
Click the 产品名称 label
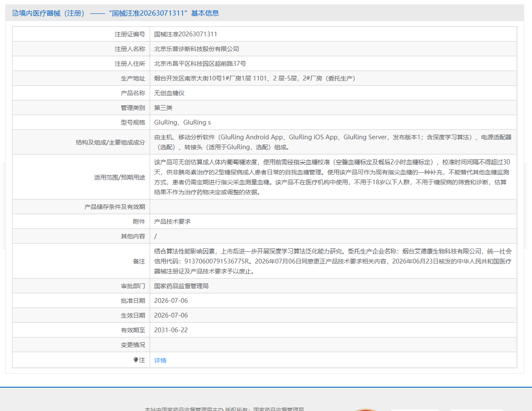(133, 93)
